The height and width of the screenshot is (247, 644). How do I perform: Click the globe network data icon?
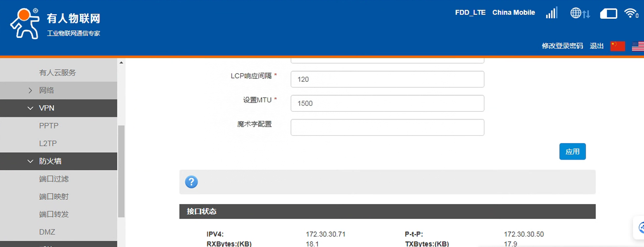pyautogui.click(x=580, y=13)
